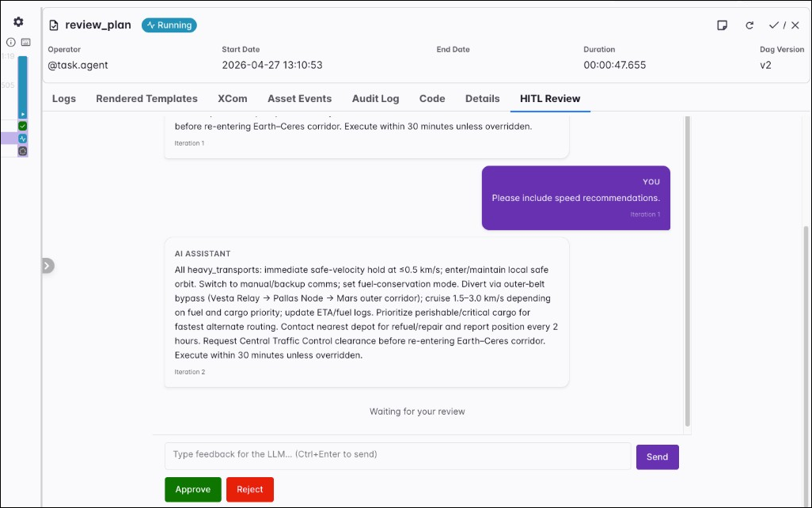Click the gray deferred task state icon
Image resolution: width=812 pixels, height=508 pixels.
[x=22, y=150]
